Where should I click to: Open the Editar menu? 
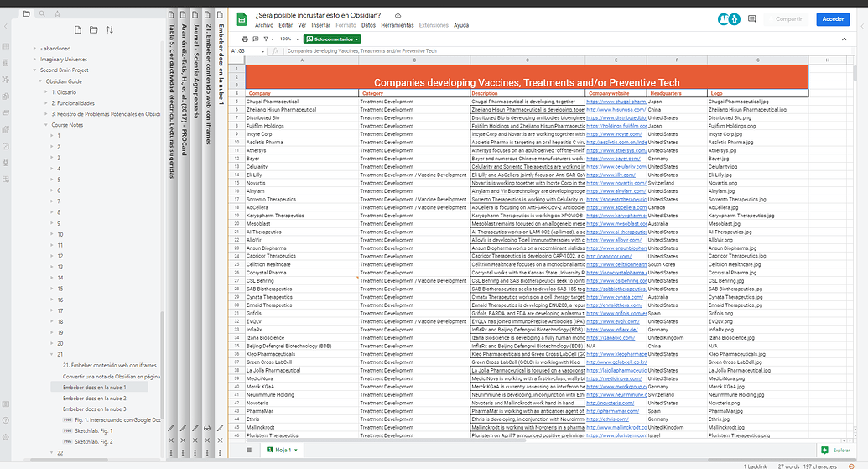[x=286, y=25]
